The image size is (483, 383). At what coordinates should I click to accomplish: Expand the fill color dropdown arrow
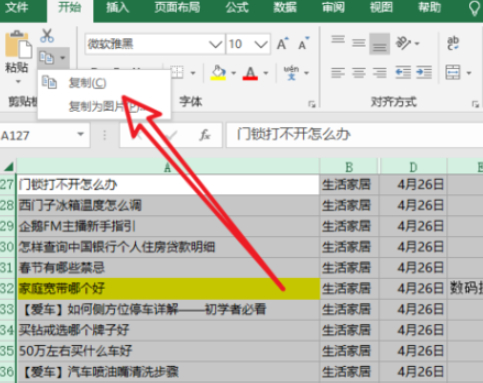click(233, 73)
